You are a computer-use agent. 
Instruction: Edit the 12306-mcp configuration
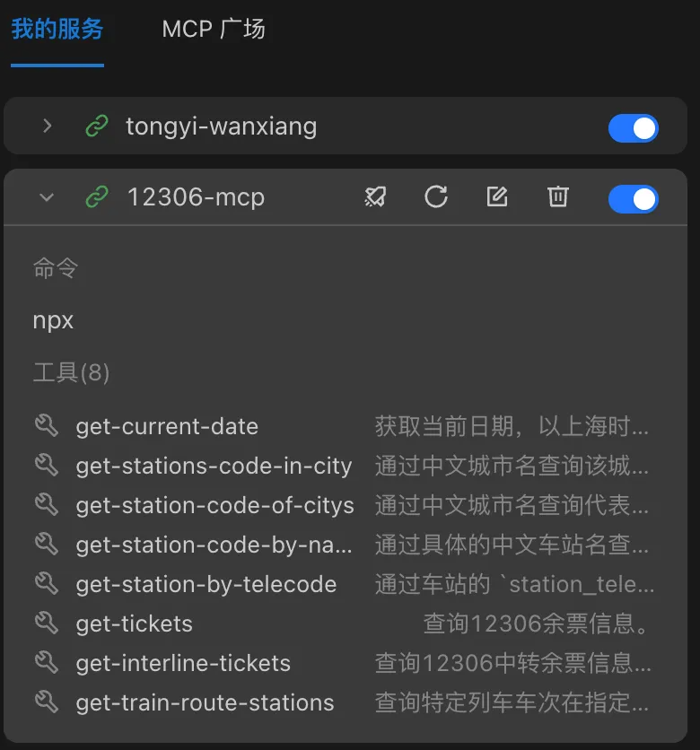(x=497, y=196)
